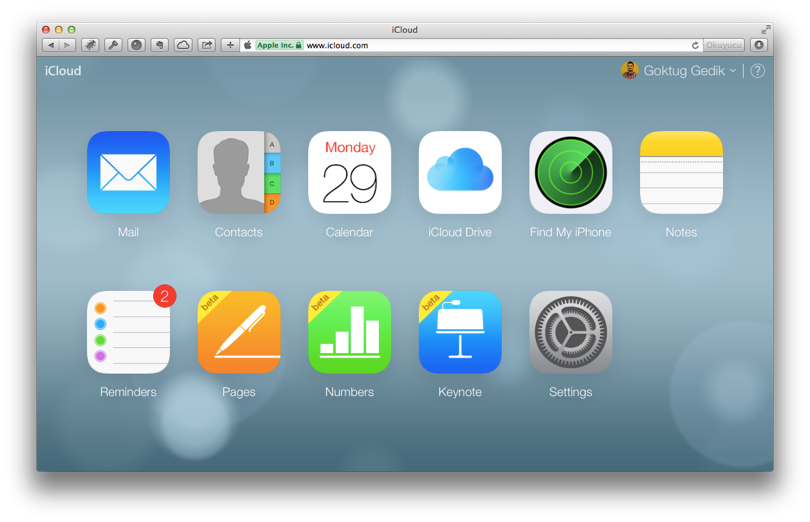Launch iCloud Drive

pos(460,172)
